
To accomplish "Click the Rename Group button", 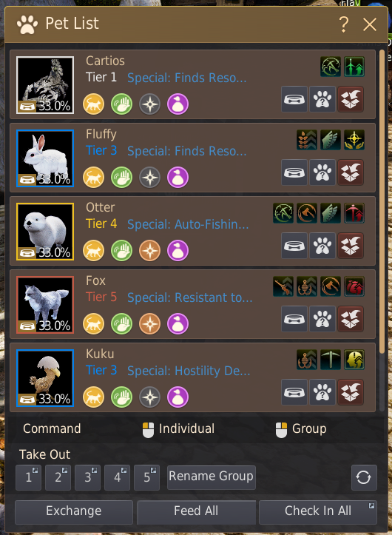I will click(x=212, y=477).
